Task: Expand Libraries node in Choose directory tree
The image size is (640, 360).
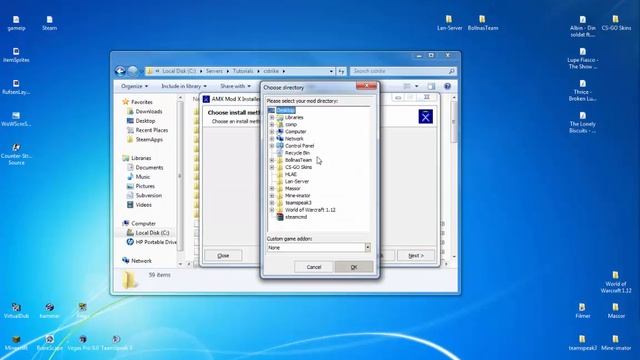Action: [x=272, y=118]
